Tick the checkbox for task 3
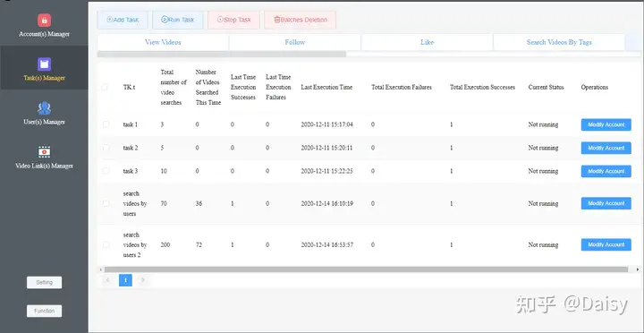The width and height of the screenshot is (644, 333). (x=106, y=171)
